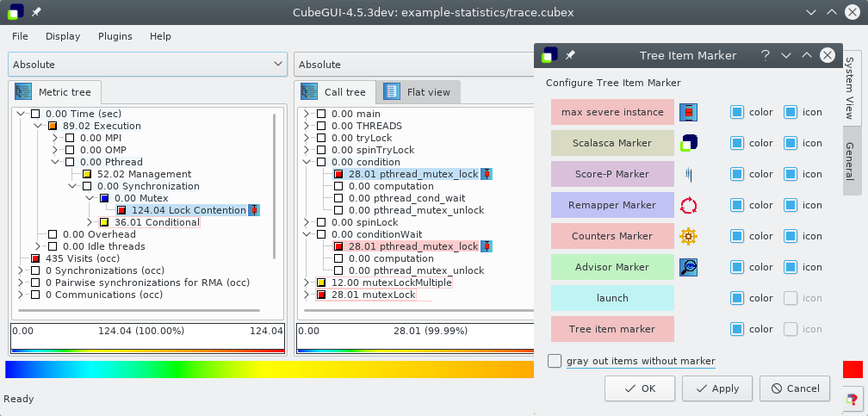Switch to the Flat view tab
Screen dimensions: 868x416
418,92
